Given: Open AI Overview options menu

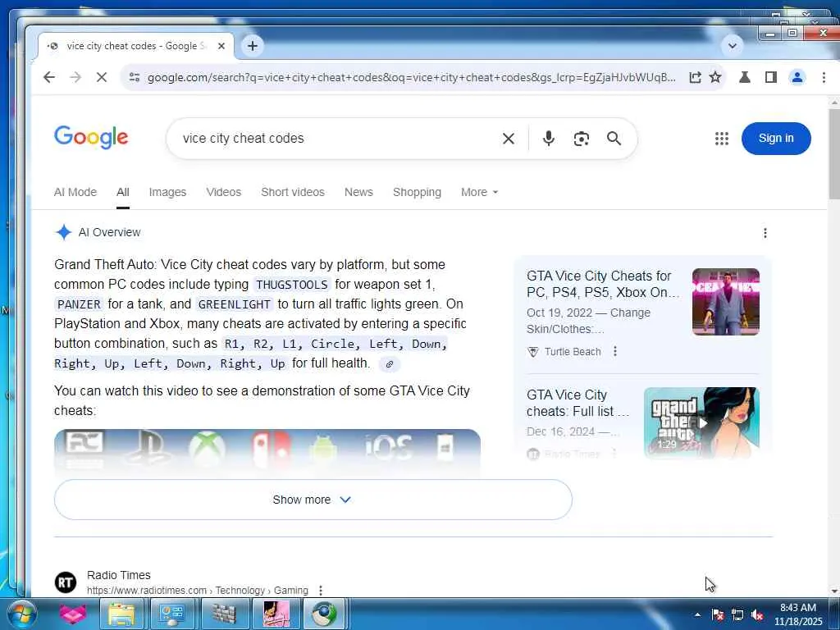Looking at the screenshot, I should pyautogui.click(x=765, y=233).
